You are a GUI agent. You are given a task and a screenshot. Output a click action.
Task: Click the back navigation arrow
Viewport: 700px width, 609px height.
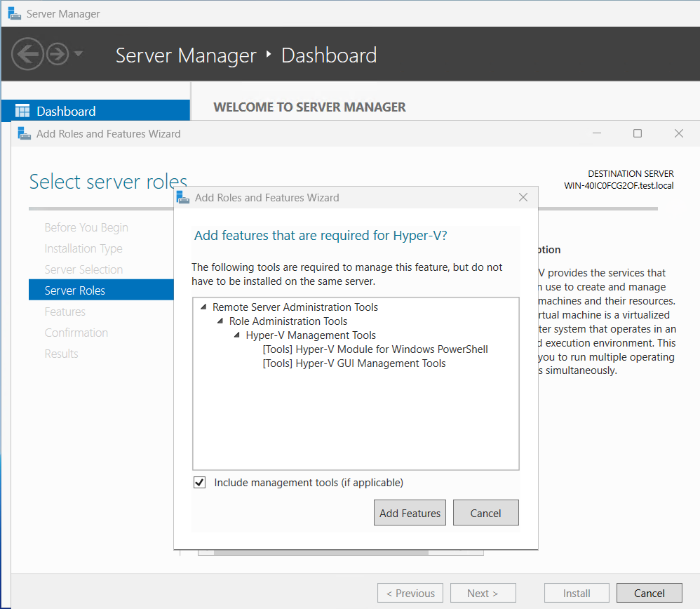[x=27, y=55]
